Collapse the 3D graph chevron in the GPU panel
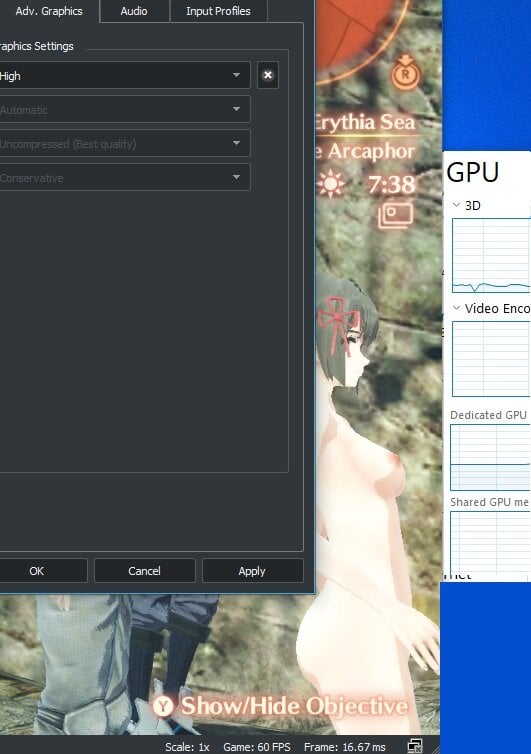 (x=456, y=205)
